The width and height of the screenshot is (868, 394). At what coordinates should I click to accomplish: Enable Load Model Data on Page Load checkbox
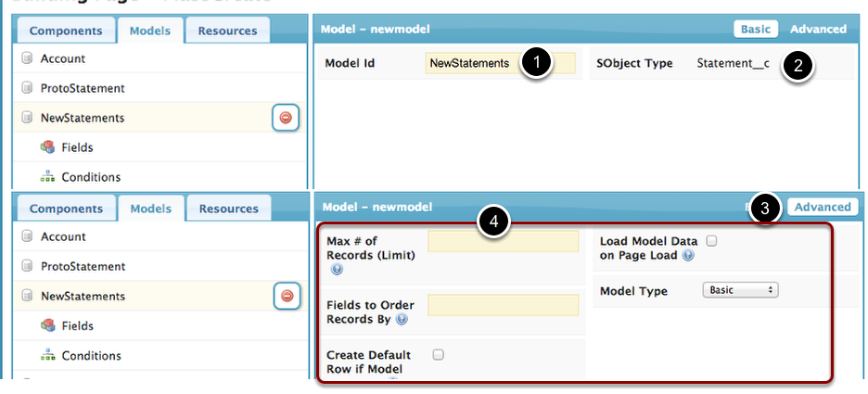(712, 241)
